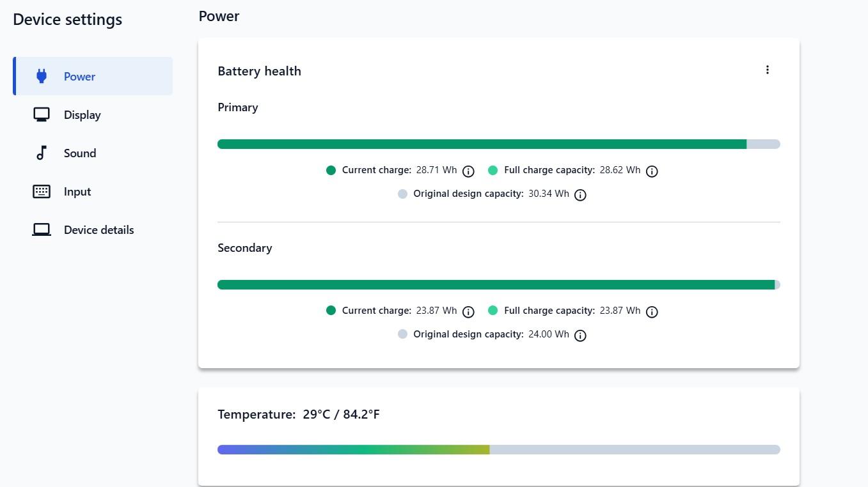The width and height of the screenshot is (868, 487).
Task: Show info for Primary current charge
Action: click(468, 171)
